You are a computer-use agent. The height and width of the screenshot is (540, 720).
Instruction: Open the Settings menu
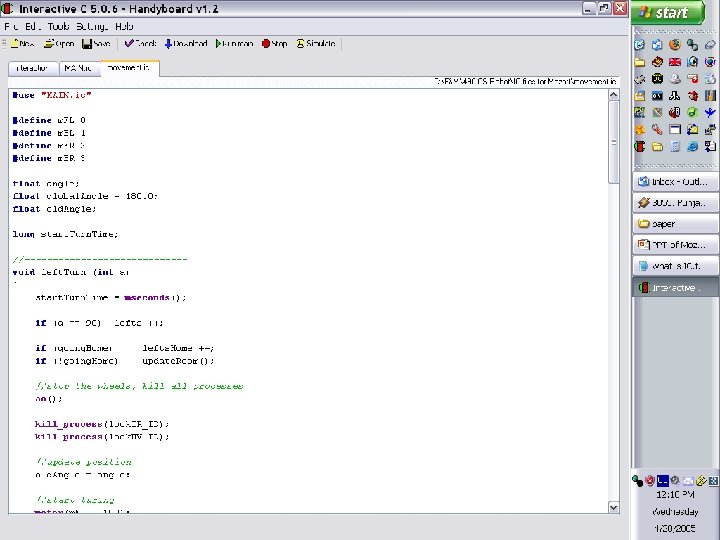click(92, 27)
